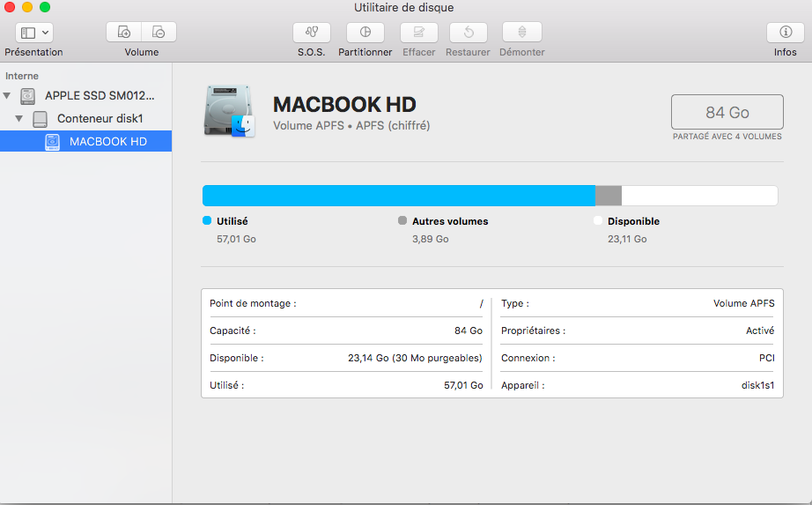
Task: Click the Volume toolbar label
Action: [142, 52]
